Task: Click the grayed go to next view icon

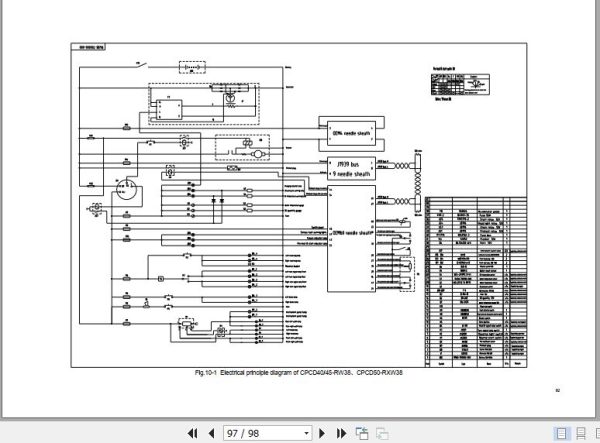Action: point(382,433)
